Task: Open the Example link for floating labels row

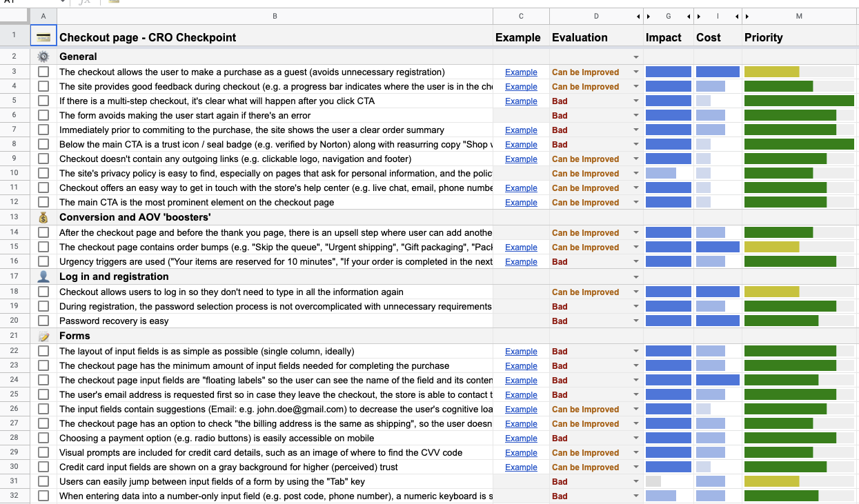Action: 521,381
